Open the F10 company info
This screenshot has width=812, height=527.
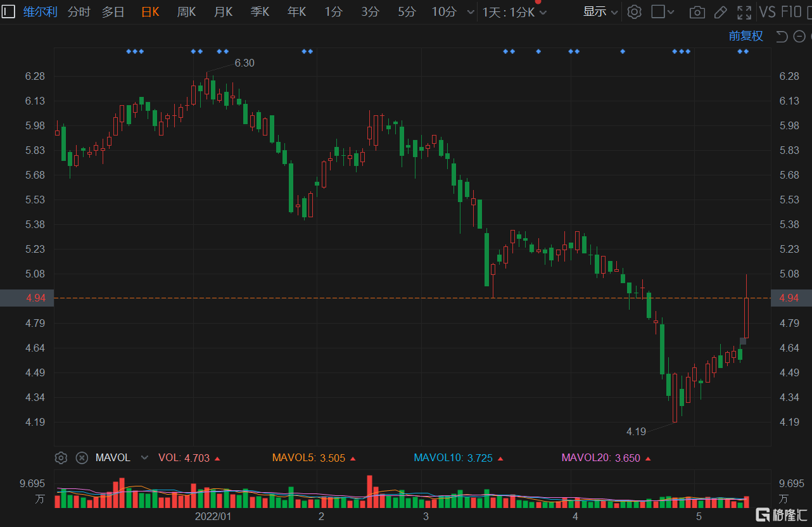pyautogui.click(x=792, y=11)
